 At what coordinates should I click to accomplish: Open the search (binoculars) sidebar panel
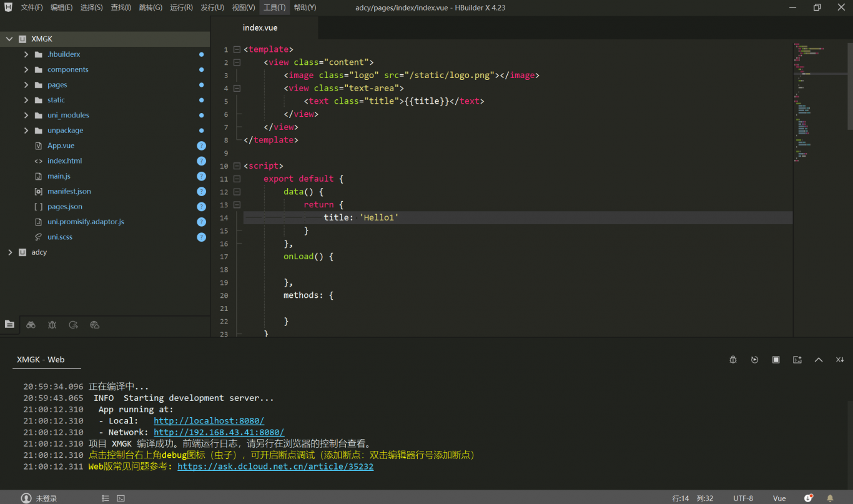(31, 325)
